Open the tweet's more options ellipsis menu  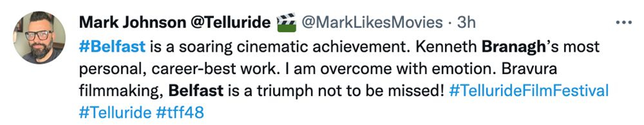click(624, 23)
